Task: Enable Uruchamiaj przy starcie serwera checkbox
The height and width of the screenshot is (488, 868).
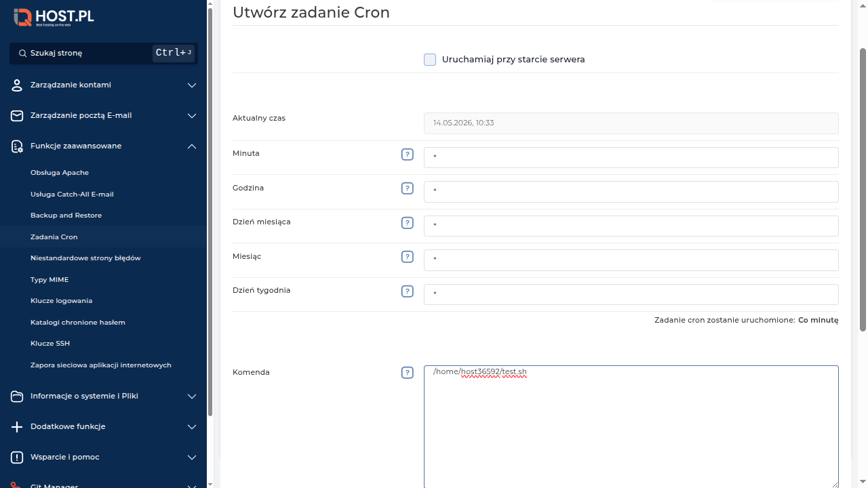Action: [430, 60]
